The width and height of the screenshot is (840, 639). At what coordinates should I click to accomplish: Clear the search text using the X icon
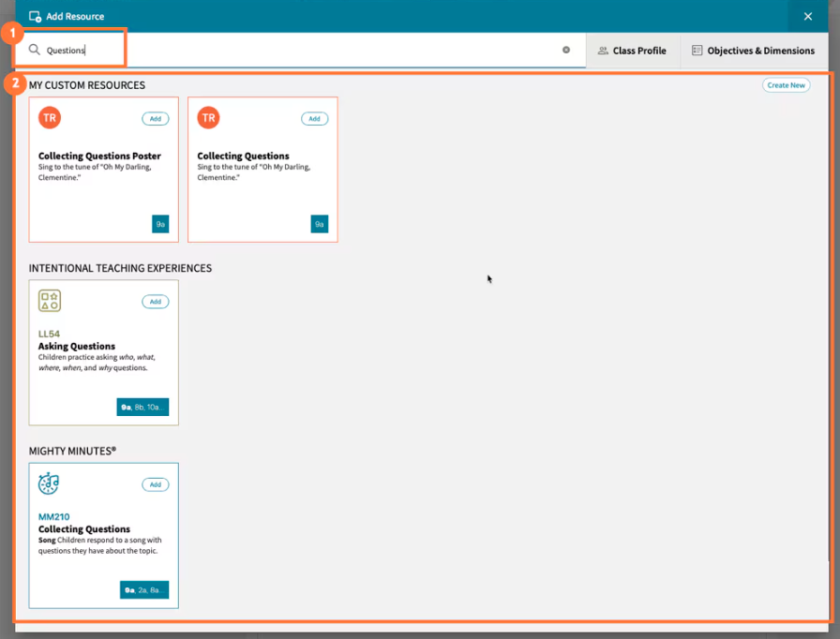(566, 51)
